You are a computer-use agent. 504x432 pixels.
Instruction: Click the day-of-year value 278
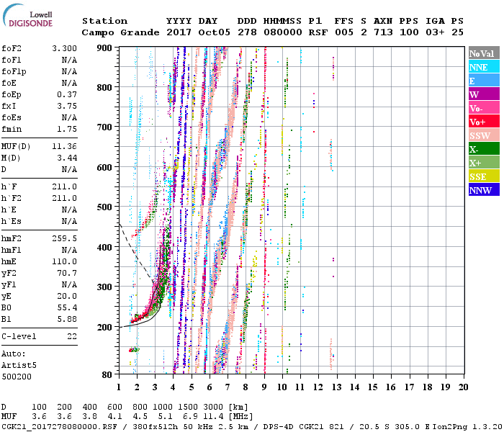pyautogui.click(x=247, y=32)
